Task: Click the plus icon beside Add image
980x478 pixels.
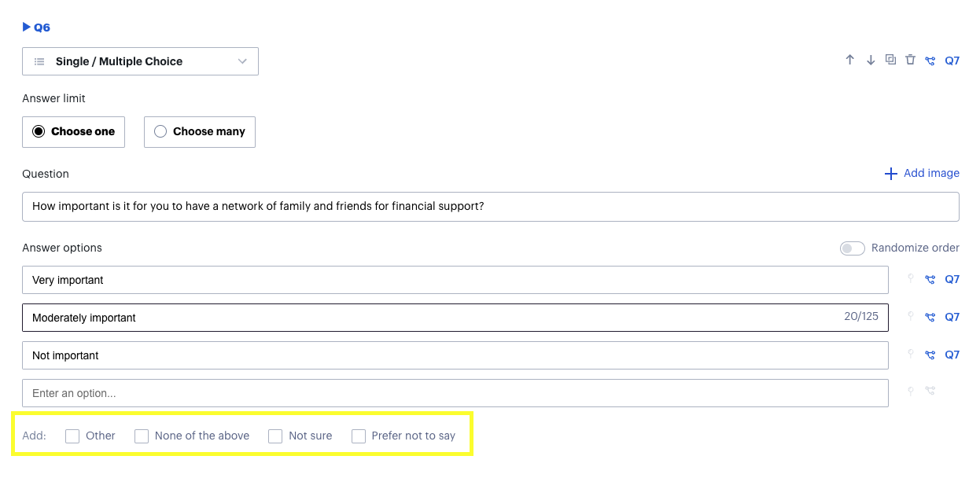Action: [891, 174]
